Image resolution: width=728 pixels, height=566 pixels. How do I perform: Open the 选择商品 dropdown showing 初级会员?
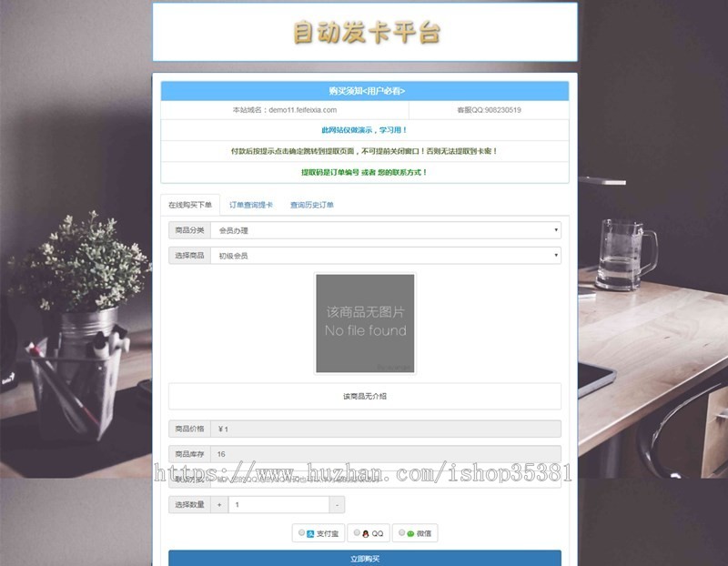click(x=385, y=256)
